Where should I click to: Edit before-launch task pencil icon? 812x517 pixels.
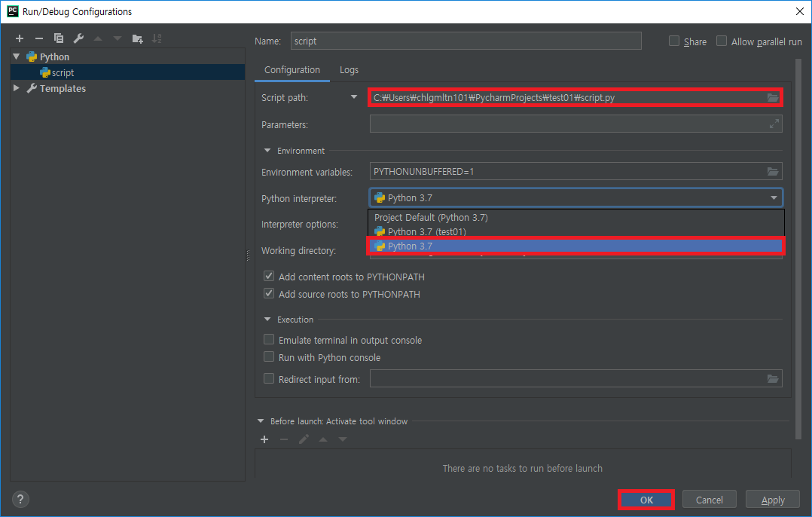point(304,439)
